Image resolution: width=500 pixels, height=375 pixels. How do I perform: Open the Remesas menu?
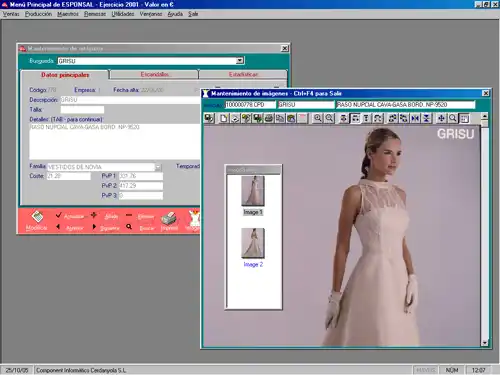click(95, 14)
